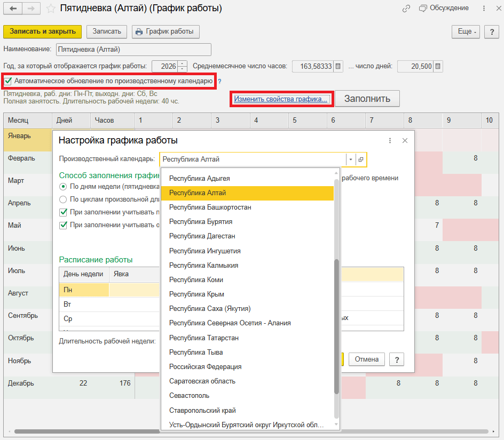Add the schedule to favorites with the star

pos(50,9)
